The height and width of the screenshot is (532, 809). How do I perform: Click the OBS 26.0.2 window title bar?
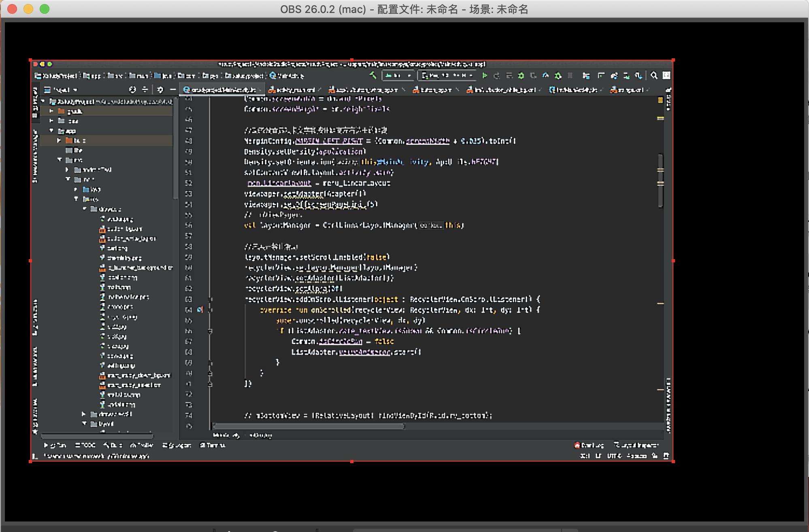404,9
